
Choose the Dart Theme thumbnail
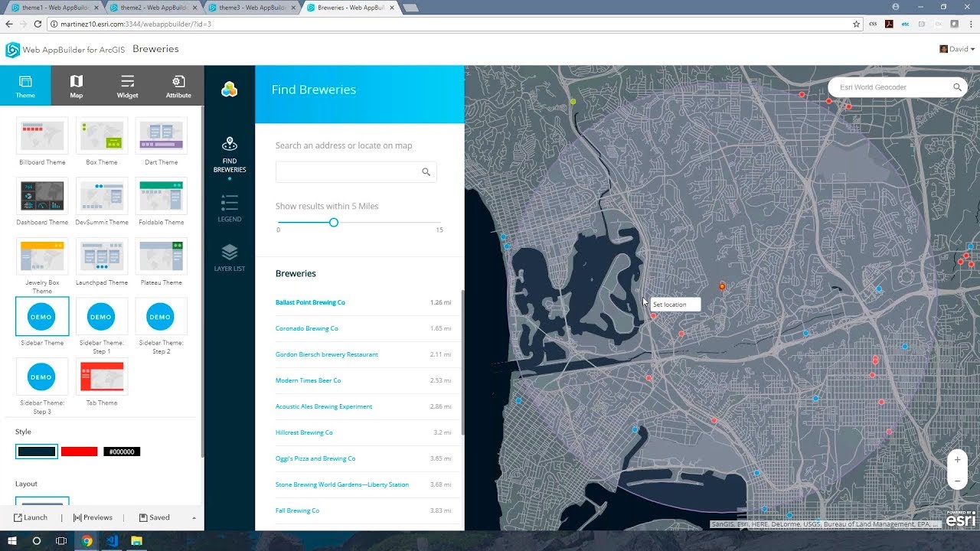click(161, 136)
